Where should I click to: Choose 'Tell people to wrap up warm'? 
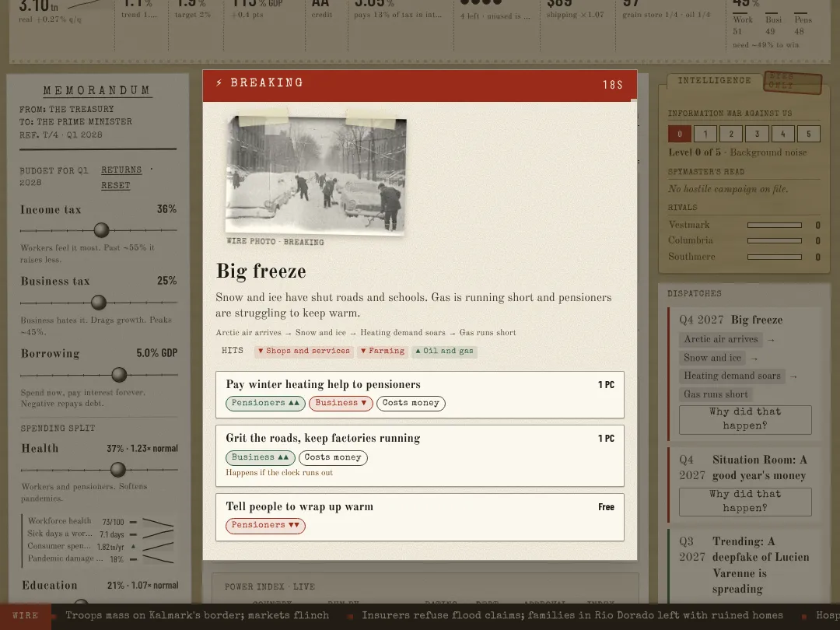click(419, 517)
